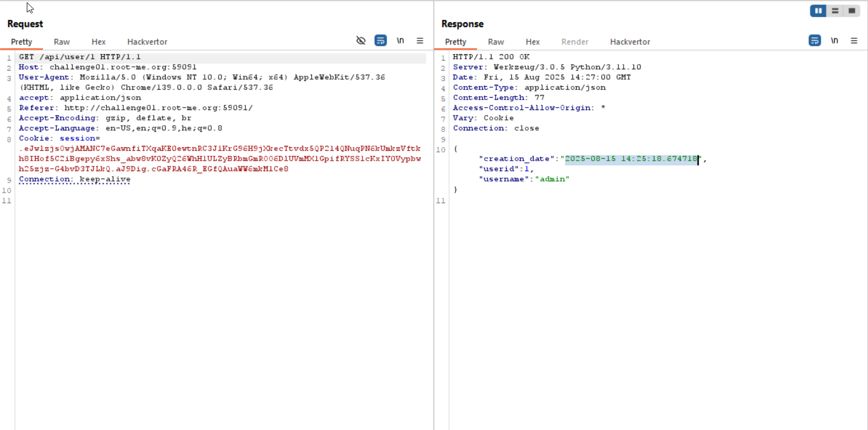Select the side-by-side layout icon
This screenshot has width=868, height=430.
pos(819,10)
